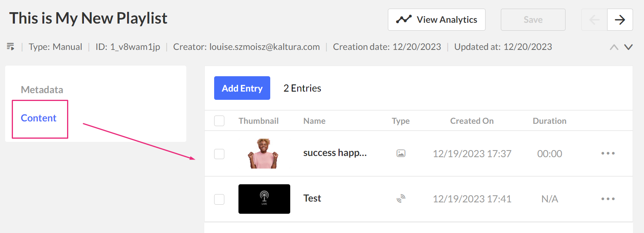
Task: Click image type icon for success happ entry
Action: (401, 153)
